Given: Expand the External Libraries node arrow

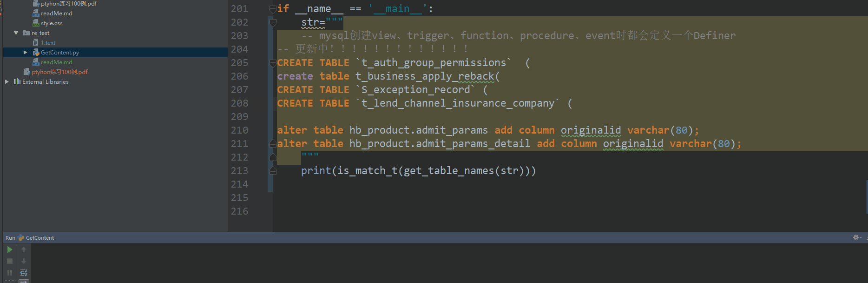Looking at the screenshot, I should [7, 81].
